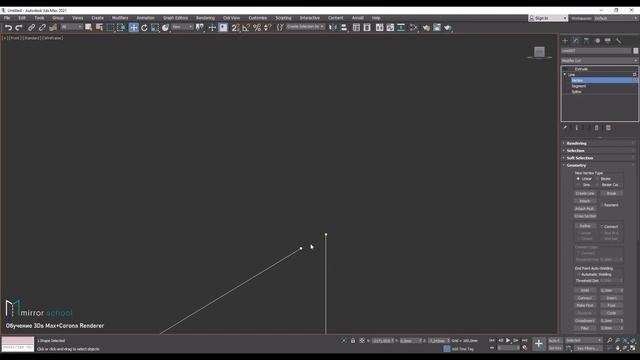Select Spline sub-object level

576,92
